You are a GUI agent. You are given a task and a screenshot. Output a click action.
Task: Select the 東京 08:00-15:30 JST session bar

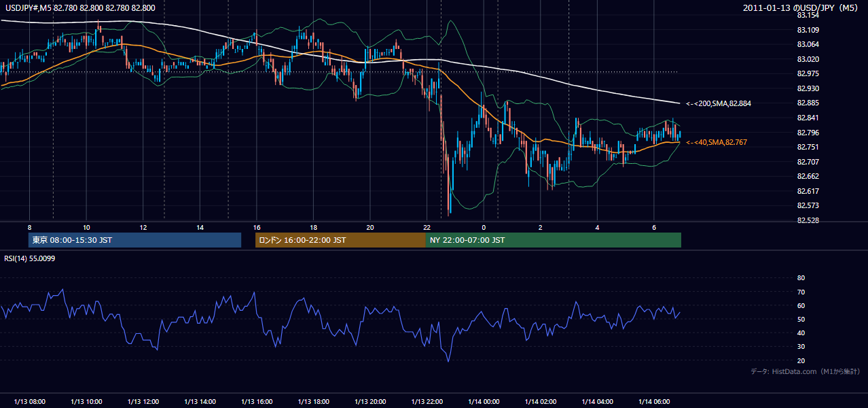(134, 240)
